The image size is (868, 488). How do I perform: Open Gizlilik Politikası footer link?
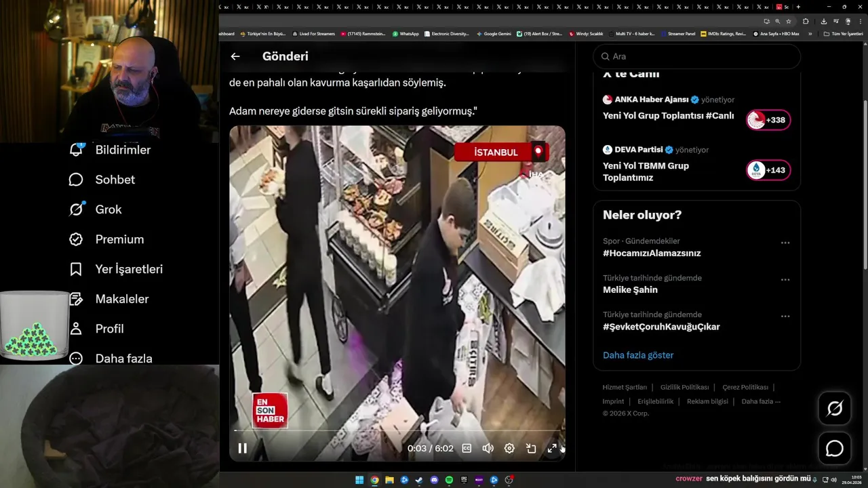click(x=684, y=388)
